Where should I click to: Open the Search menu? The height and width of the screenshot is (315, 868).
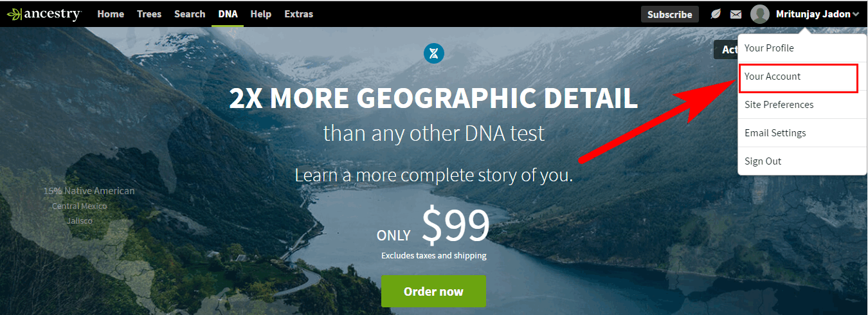(x=190, y=14)
